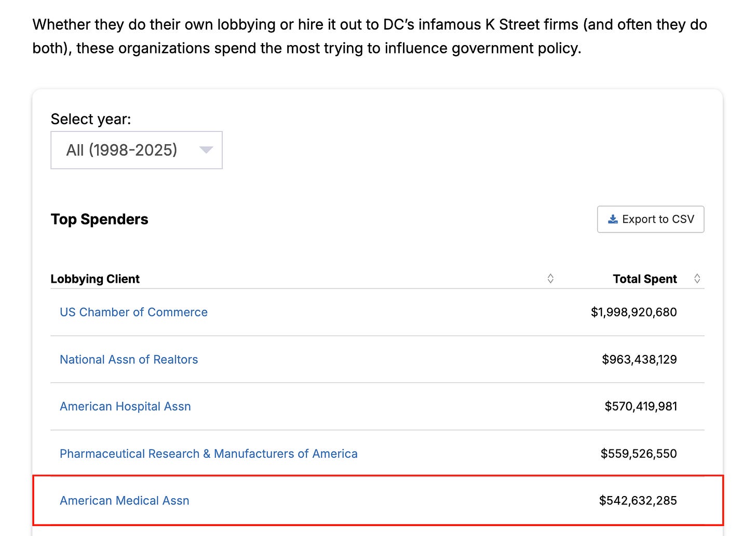Screen dimensions: 756x536
Task: Click the Top Spenders heading
Action: (99, 219)
